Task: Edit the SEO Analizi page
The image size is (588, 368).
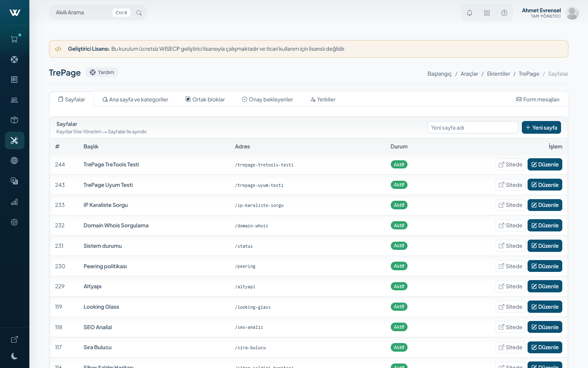Action: pos(545,327)
